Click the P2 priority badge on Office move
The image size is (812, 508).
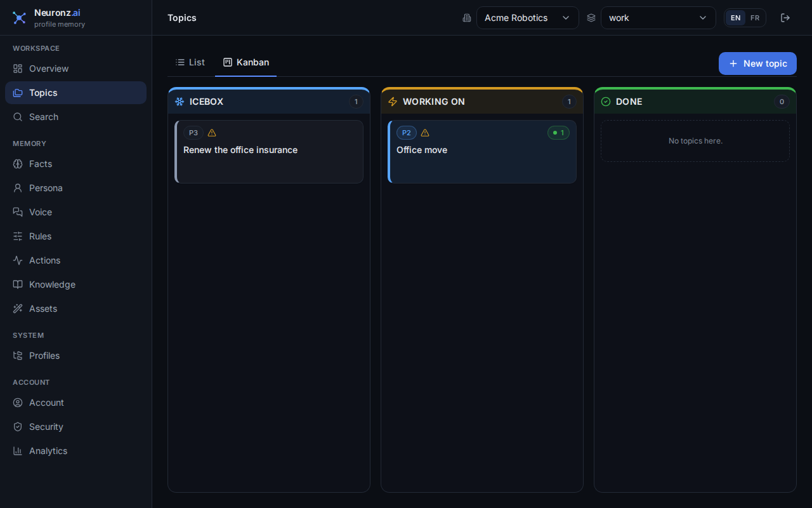point(407,133)
